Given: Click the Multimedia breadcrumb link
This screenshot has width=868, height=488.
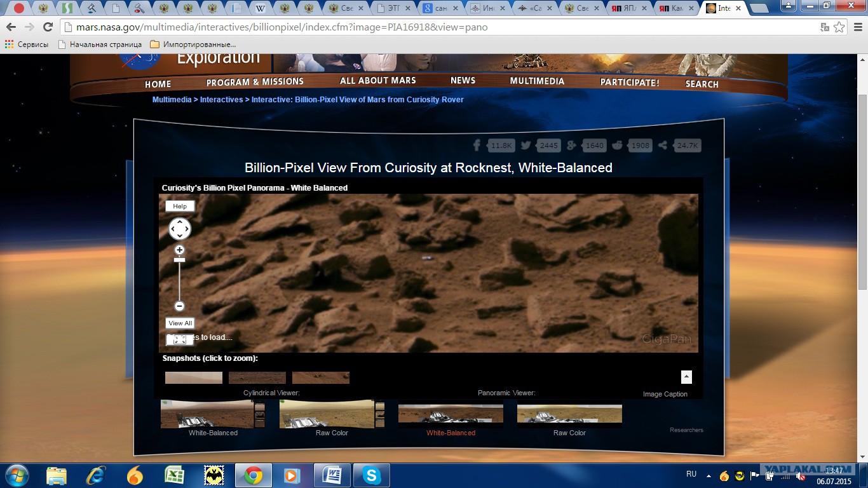Looking at the screenshot, I should point(172,100).
